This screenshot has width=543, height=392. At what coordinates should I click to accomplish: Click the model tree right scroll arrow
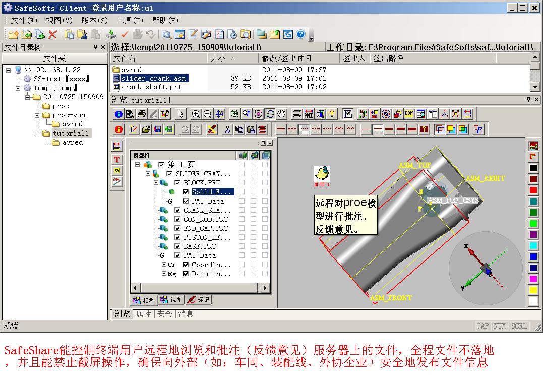tap(265, 288)
